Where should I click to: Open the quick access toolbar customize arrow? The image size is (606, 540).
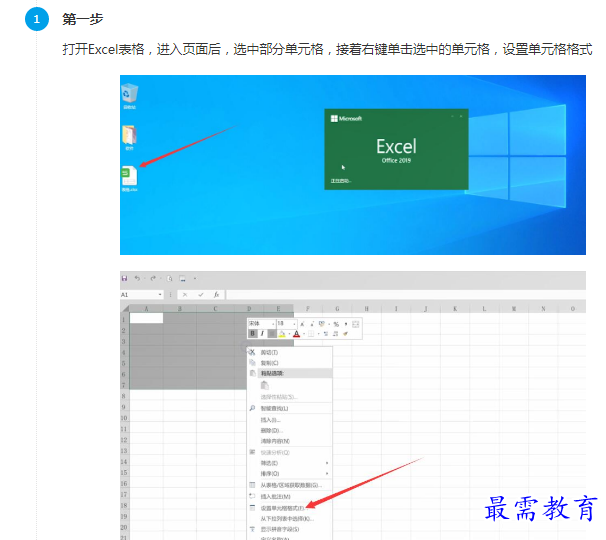(195, 278)
